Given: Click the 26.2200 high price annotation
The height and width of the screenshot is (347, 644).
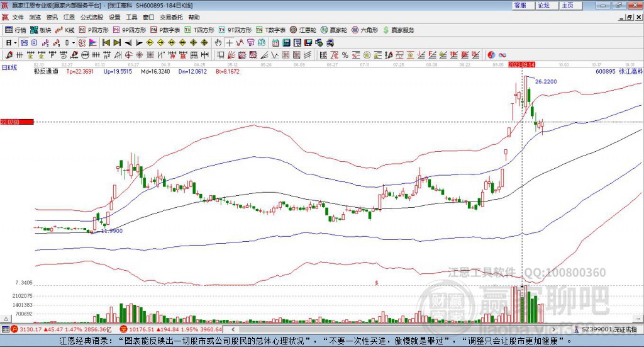Looking at the screenshot, I should pos(546,81).
